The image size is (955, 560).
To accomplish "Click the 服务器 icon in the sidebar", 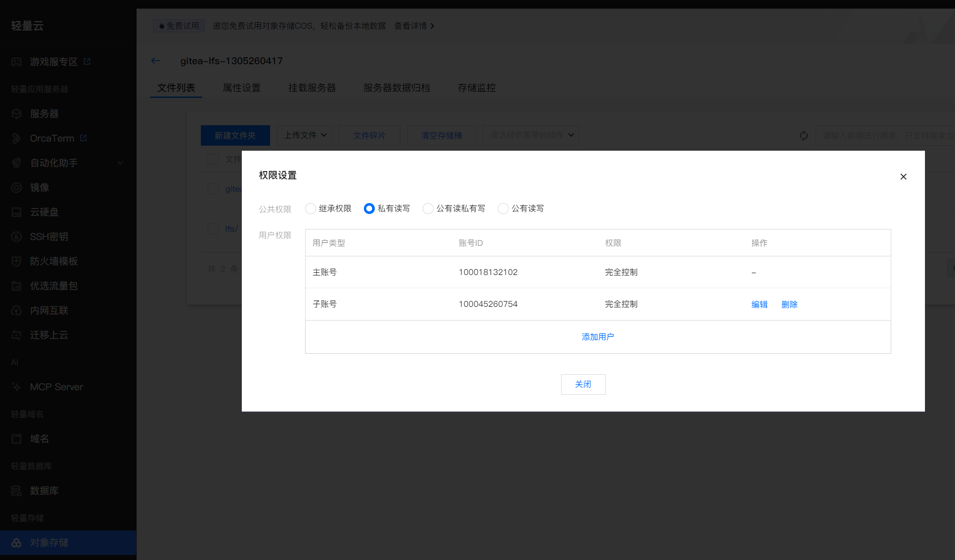I will [x=16, y=114].
